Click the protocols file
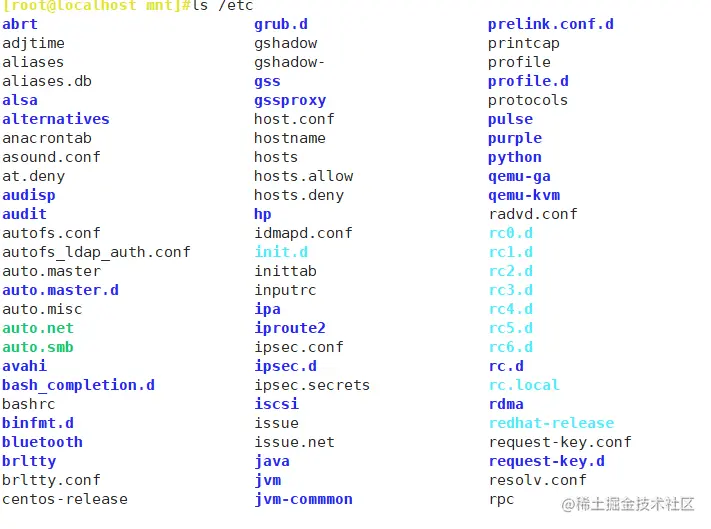 point(528,101)
